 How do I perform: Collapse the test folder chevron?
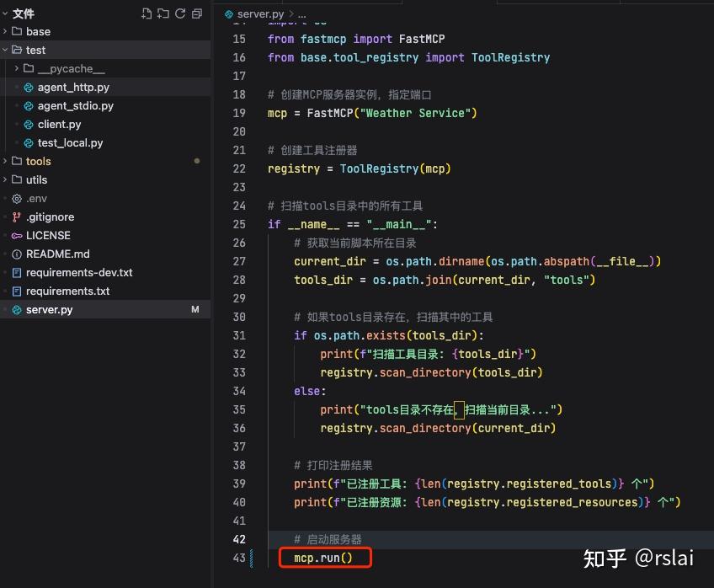tap(5, 50)
